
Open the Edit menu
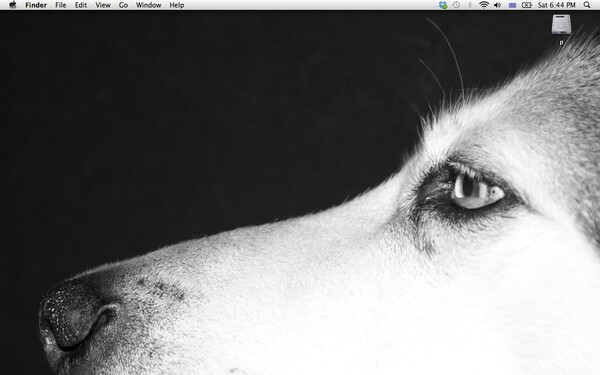(81, 5)
